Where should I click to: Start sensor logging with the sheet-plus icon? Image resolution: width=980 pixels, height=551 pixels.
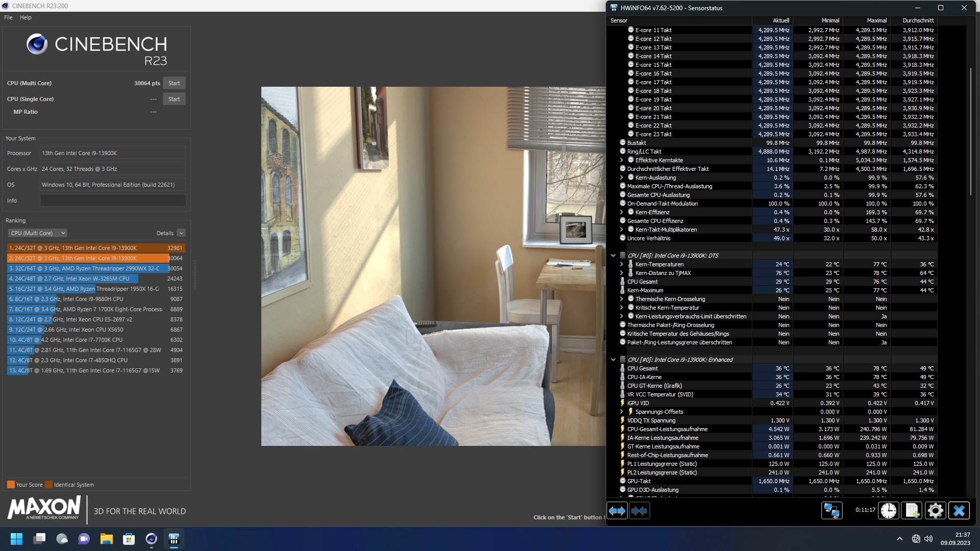(x=912, y=511)
